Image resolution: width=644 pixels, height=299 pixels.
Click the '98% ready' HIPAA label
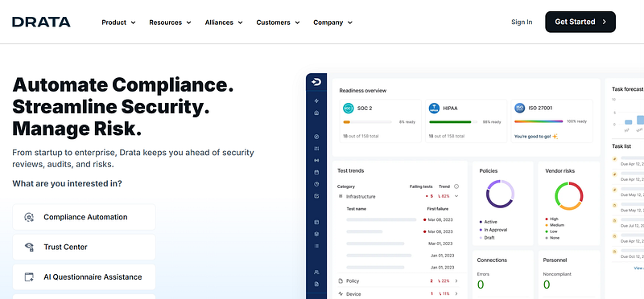(x=492, y=122)
